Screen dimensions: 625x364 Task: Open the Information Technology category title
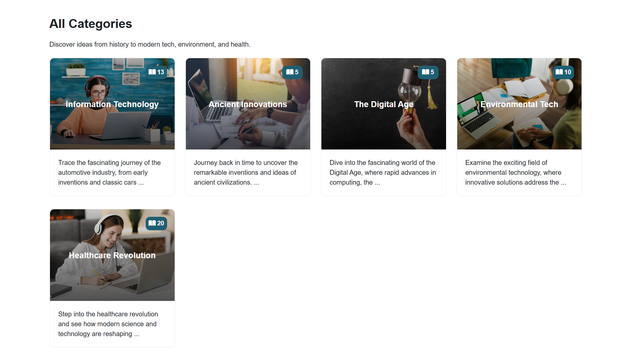click(x=112, y=104)
